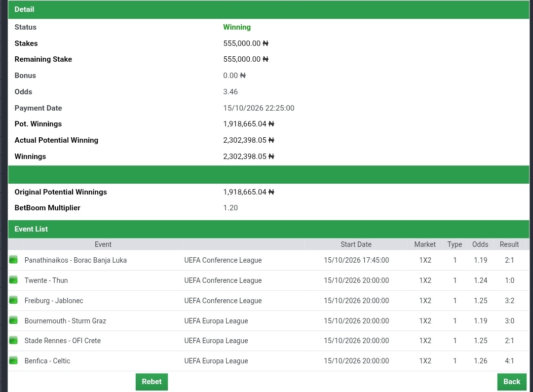Click the Rebet button
Viewport: 533px width, 392px height.
[x=152, y=382]
